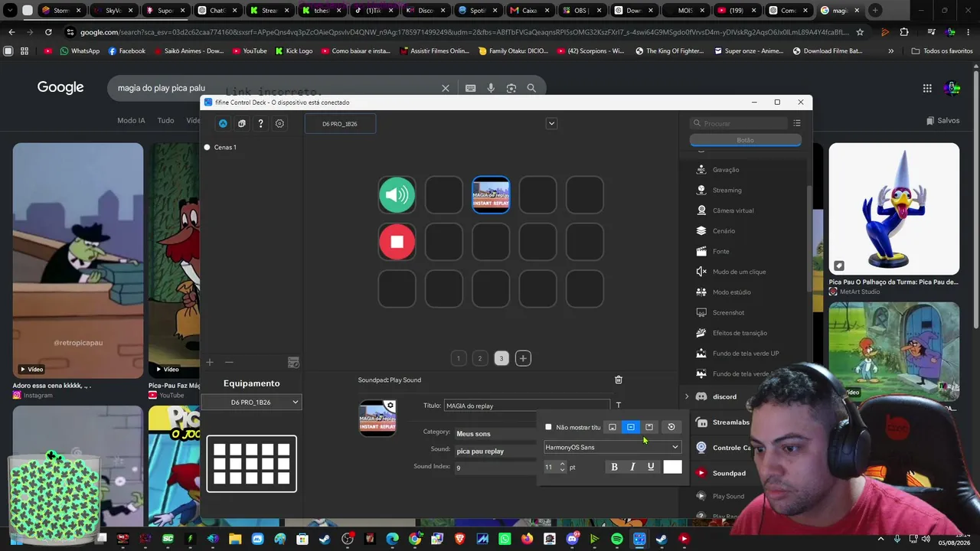Open the Kick Logo bookmark
Viewport: 980px width, 551px height.
click(293, 51)
